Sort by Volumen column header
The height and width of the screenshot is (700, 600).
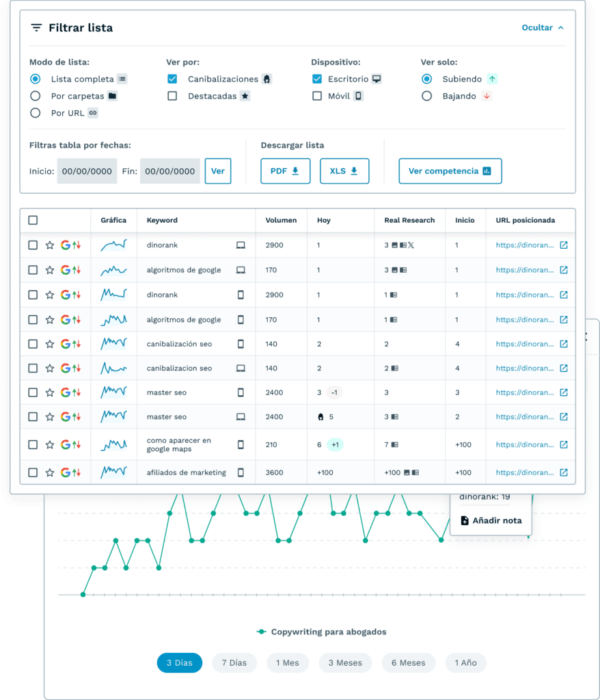coord(281,220)
